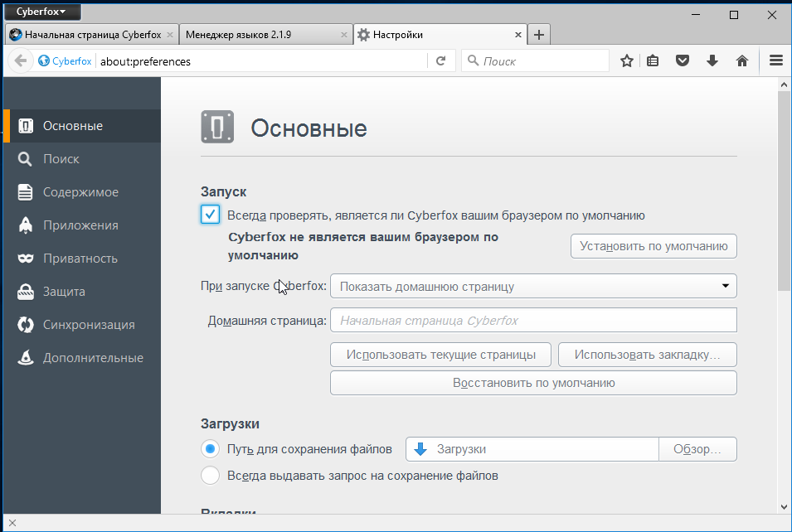Toggle default browser check checkbox
This screenshot has width=792, height=532.
210,215
